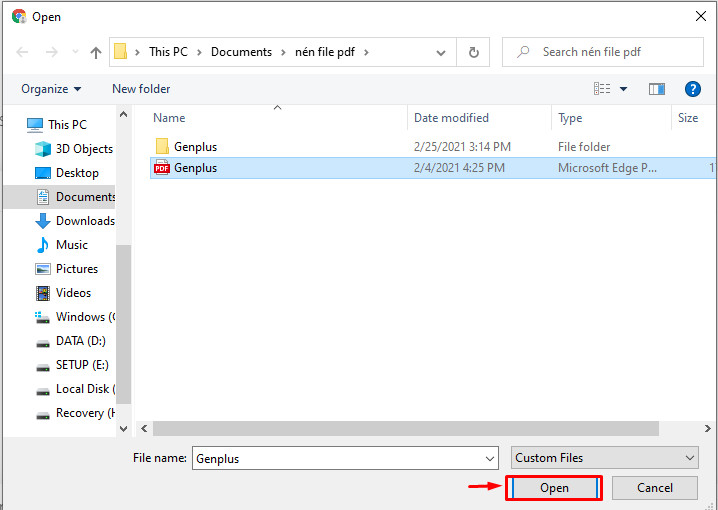Click the sidebar vertical scrollbar thumb
Viewport: 718px width, 510px height.
click(x=124, y=325)
